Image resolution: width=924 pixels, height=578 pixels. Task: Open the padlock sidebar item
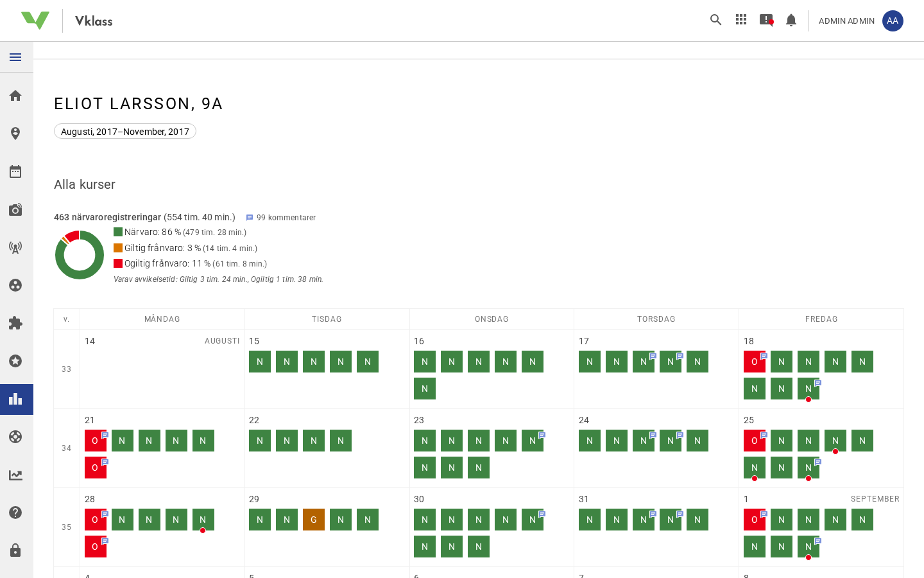click(16, 550)
